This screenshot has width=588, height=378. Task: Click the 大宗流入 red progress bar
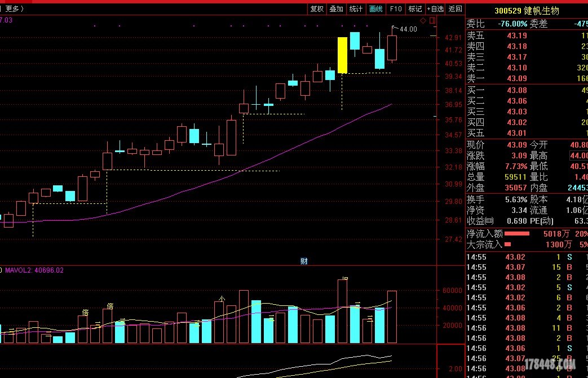click(508, 244)
